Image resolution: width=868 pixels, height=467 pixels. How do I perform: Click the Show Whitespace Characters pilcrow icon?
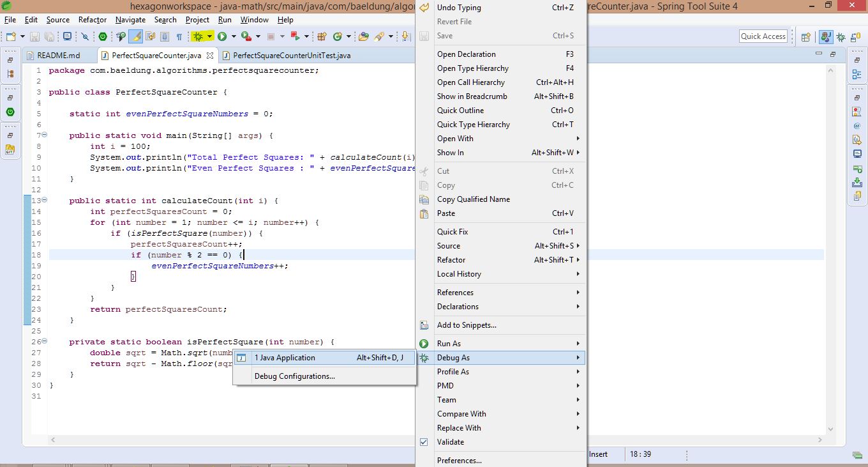point(179,36)
